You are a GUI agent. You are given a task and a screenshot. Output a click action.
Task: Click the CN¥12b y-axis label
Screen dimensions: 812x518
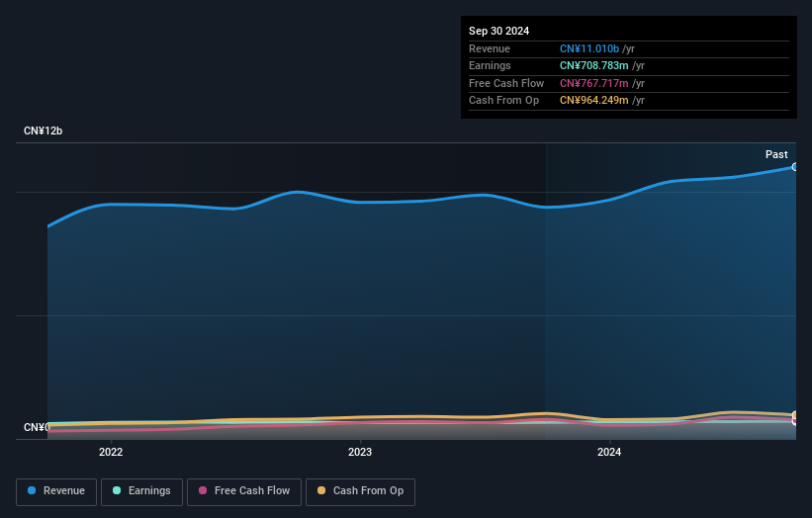point(43,130)
